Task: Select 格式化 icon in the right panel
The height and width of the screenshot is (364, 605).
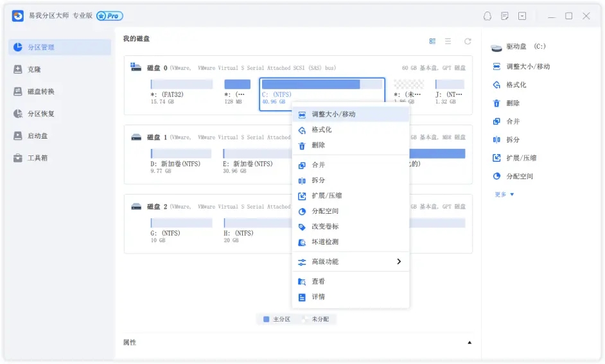Action: coord(496,85)
